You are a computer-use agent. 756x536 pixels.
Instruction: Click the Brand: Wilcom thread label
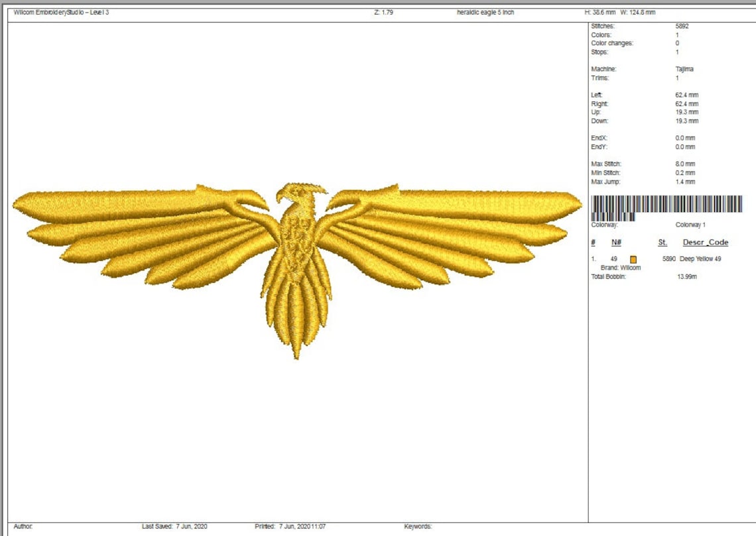click(621, 267)
